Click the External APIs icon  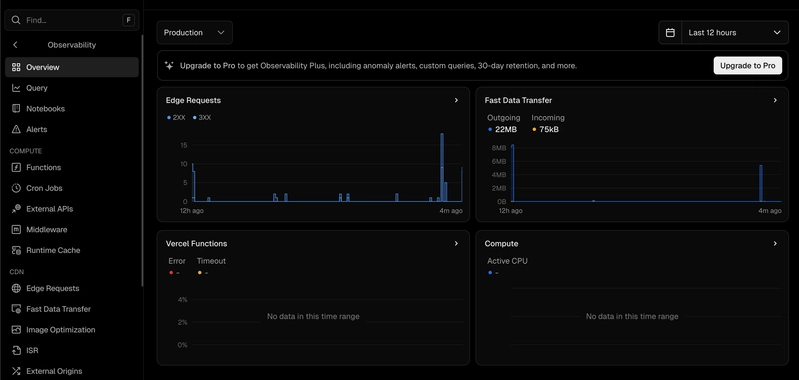click(x=16, y=209)
